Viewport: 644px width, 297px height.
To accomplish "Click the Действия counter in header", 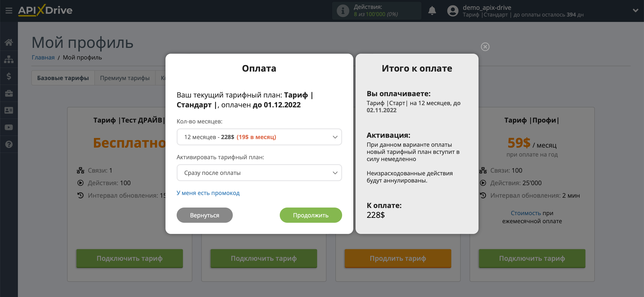I will 376,11.
